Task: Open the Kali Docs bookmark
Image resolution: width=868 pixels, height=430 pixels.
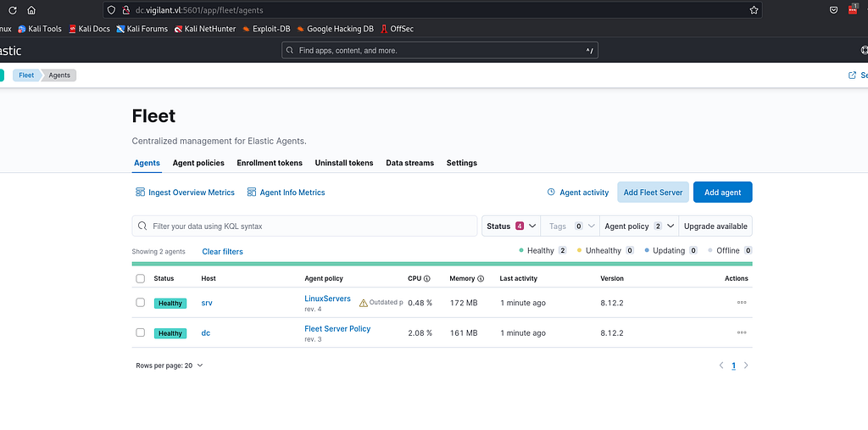Action: coord(90,29)
